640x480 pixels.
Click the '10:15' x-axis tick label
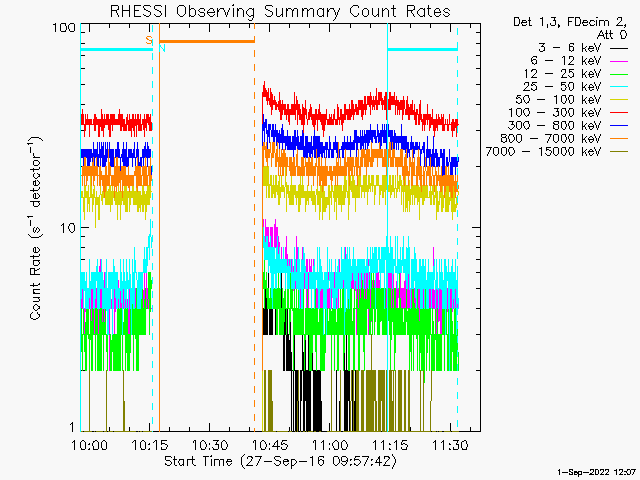click(150, 445)
